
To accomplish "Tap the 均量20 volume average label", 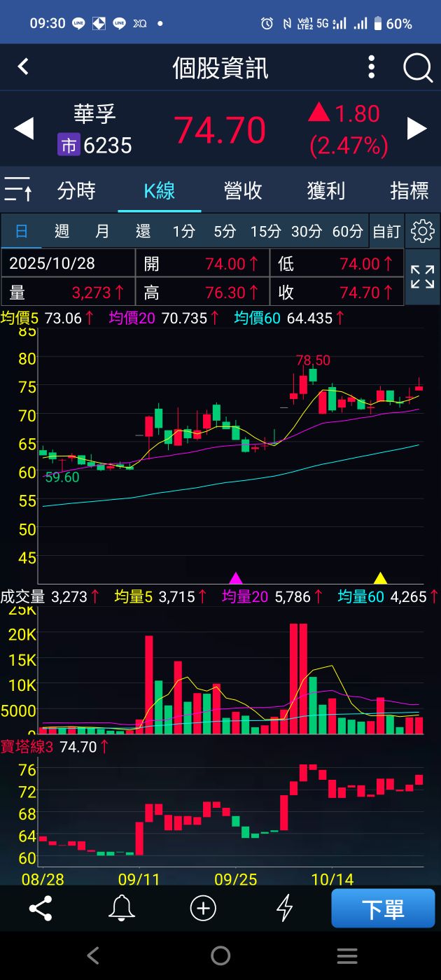I will (x=245, y=596).
